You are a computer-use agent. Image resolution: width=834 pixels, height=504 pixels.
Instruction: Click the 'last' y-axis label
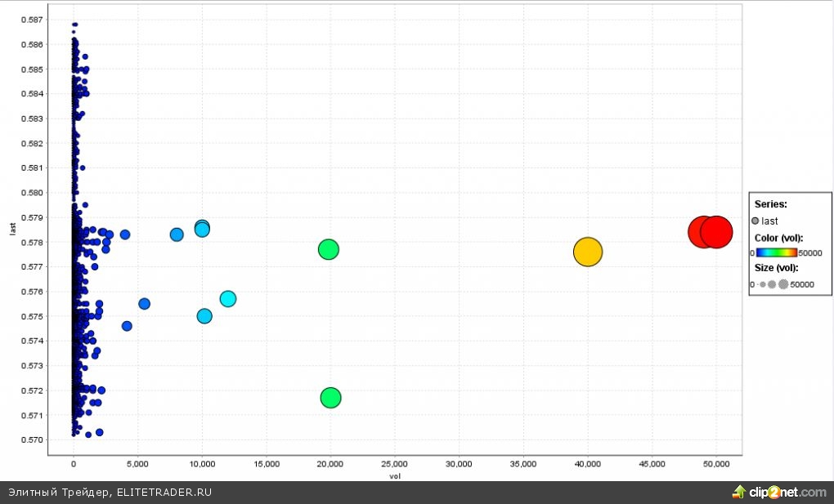click(x=14, y=230)
